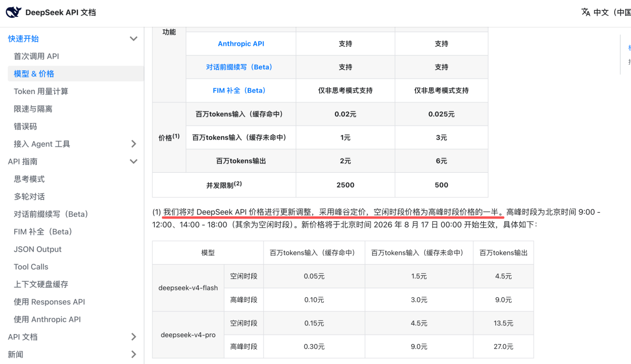Click the 0.02元 cache-hit price cell
Screen dimensions: 631x364
coord(345,114)
